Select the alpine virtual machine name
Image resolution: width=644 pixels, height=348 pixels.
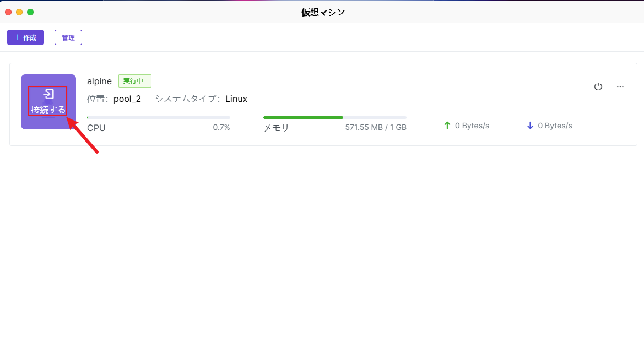99,81
